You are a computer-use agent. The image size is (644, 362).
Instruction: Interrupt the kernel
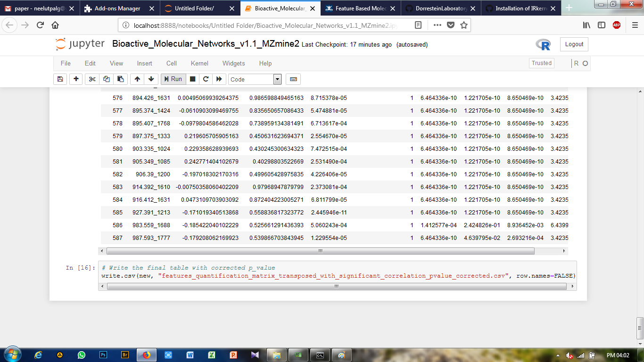pyautogui.click(x=192, y=79)
